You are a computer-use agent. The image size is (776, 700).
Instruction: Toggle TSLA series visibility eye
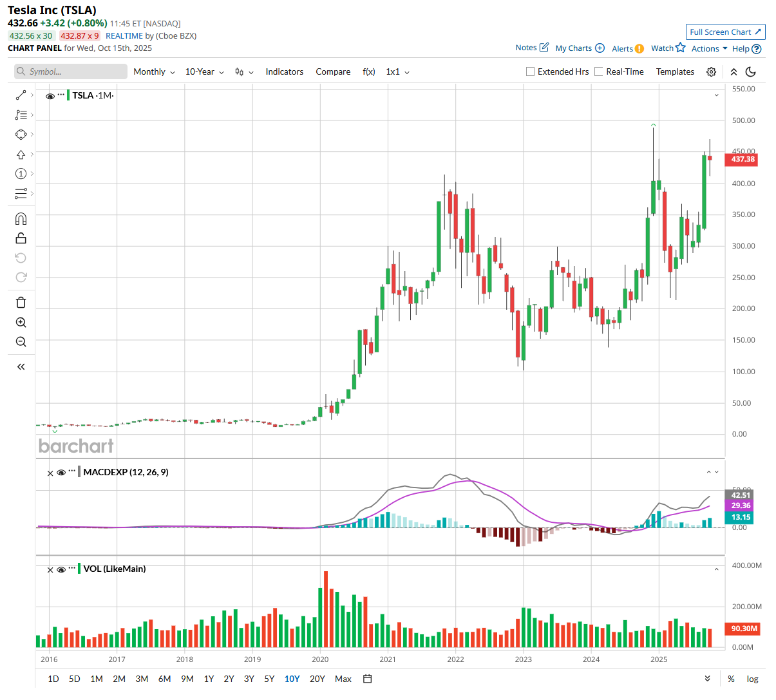pyautogui.click(x=50, y=96)
